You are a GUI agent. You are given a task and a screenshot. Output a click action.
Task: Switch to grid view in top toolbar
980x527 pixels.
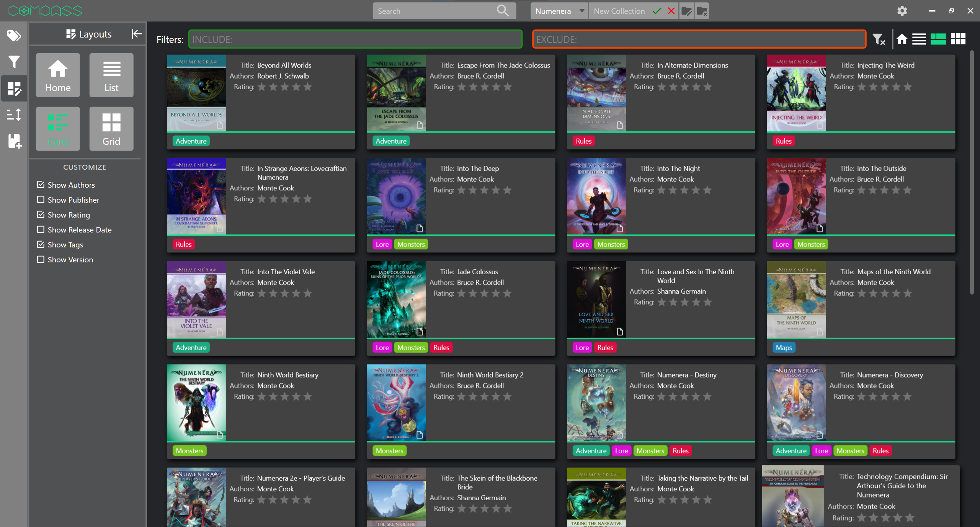[958, 39]
